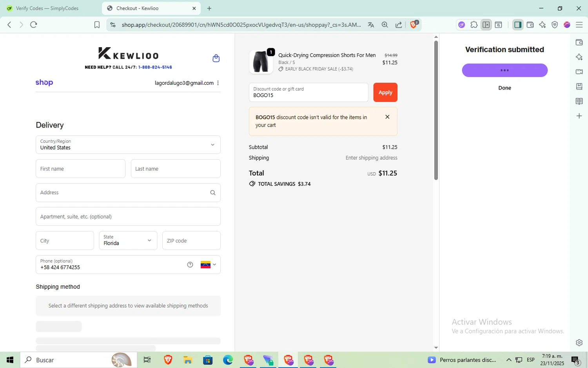Open the shopping cart bag icon
The height and width of the screenshot is (368, 588).
216,58
